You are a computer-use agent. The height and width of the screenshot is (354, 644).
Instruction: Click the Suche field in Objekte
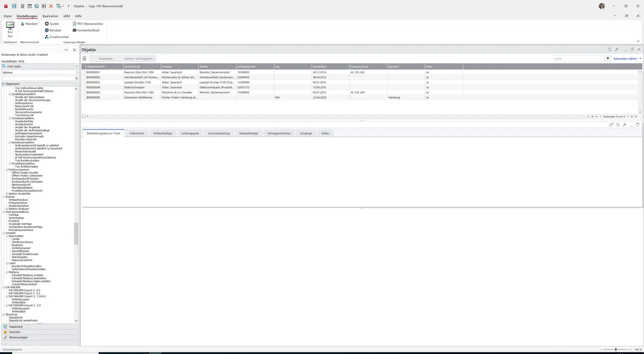[x=579, y=58]
